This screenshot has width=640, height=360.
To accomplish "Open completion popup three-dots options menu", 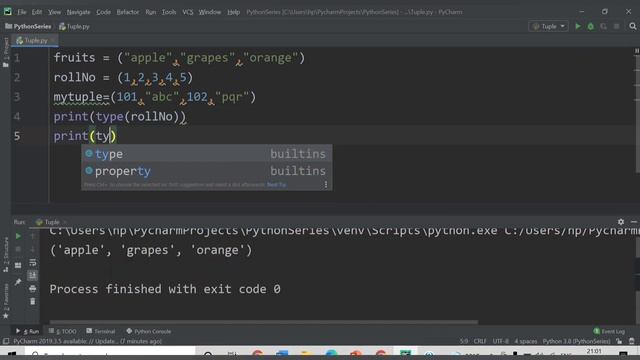I will click(326, 185).
